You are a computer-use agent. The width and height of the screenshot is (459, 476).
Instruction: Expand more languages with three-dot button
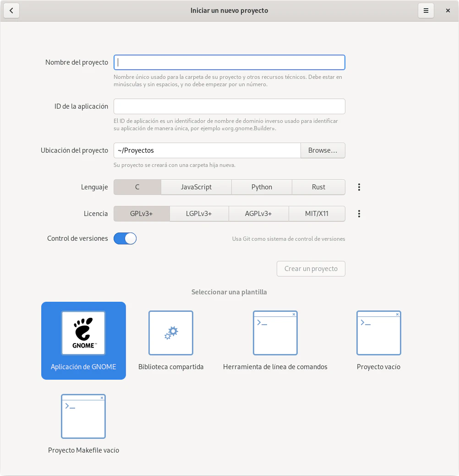pos(359,187)
